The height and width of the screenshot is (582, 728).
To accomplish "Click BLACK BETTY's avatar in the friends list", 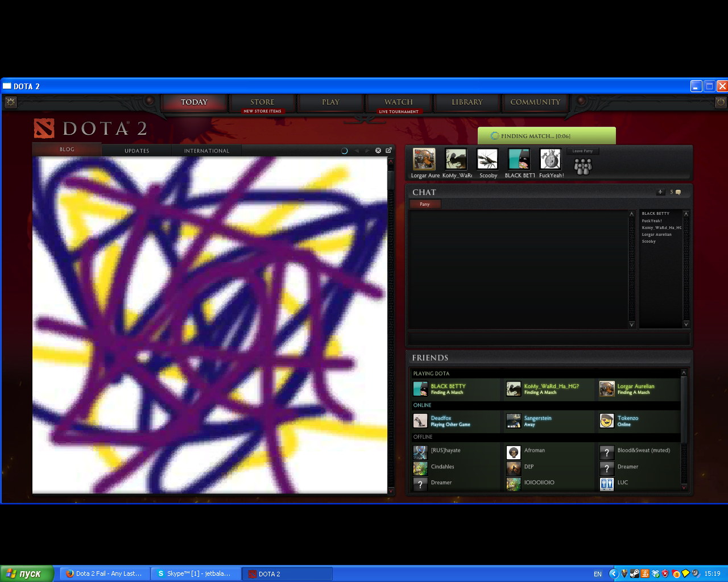I will point(420,389).
